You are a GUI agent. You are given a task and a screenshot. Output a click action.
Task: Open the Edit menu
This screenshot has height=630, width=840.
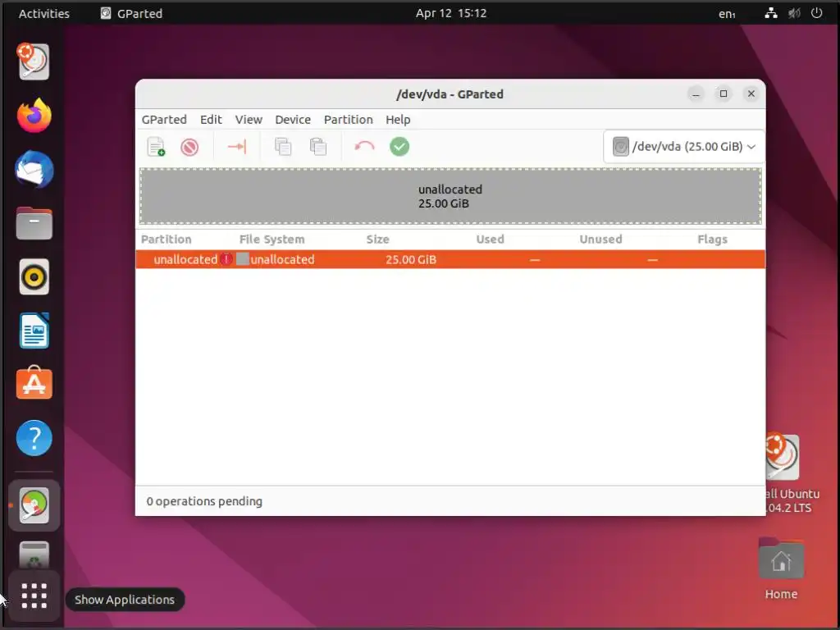(x=211, y=120)
